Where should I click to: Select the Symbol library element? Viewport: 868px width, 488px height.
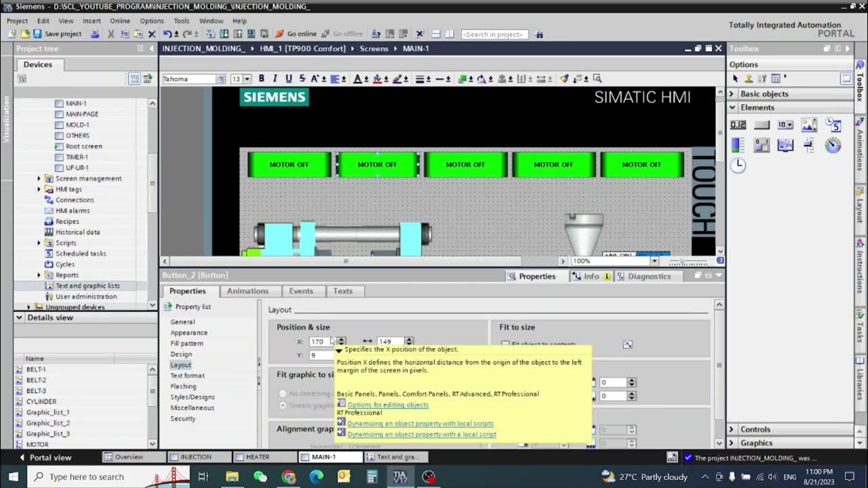point(785,145)
